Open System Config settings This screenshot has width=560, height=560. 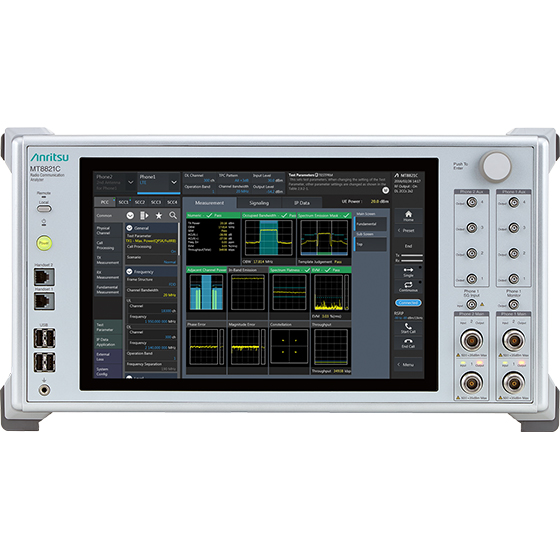(108, 371)
